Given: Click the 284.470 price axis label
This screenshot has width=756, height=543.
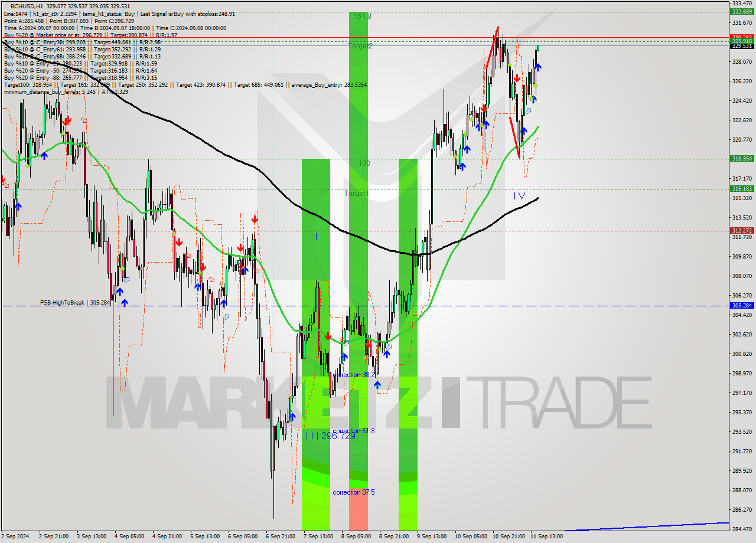Looking at the screenshot, I should [x=742, y=529].
